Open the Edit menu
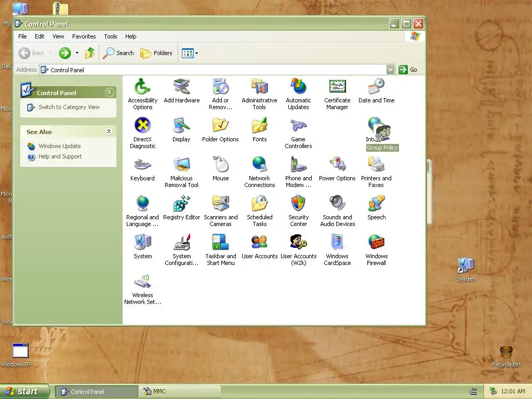This screenshot has width=532, height=399. pos(39,36)
